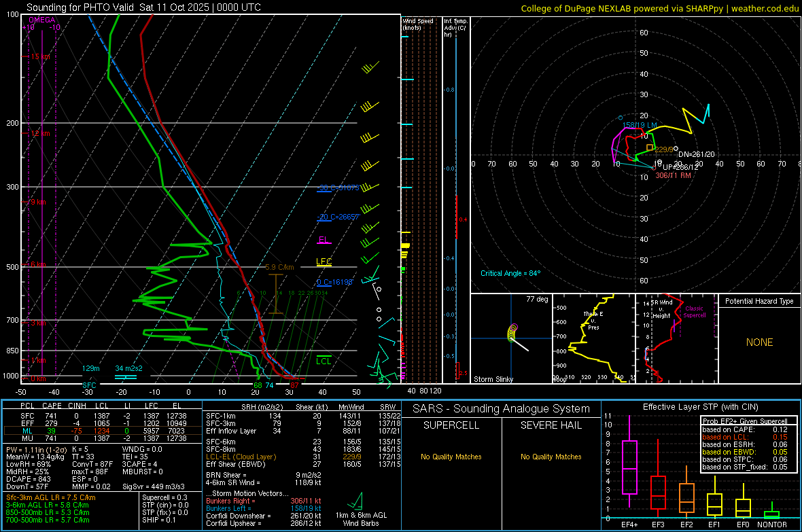The height and width of the screenshot is (532, 802).
Task: Select the yellow LFC level label
Action: pyautogui.click(x=324, y=262)
